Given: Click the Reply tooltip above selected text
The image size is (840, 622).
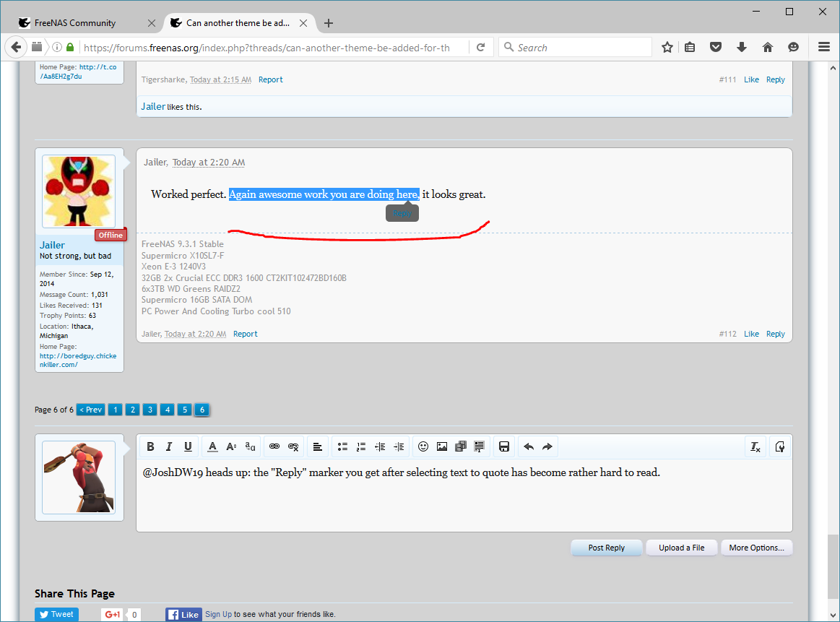Looking at the screenshot, I should 402,213.
